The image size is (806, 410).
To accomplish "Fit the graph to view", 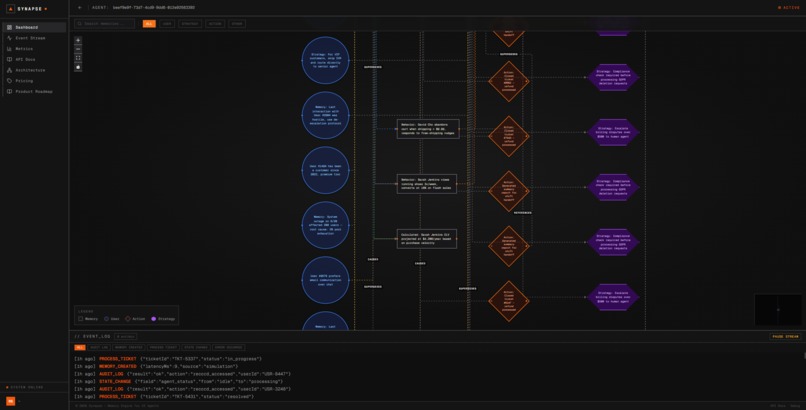I will coord(78,58).
